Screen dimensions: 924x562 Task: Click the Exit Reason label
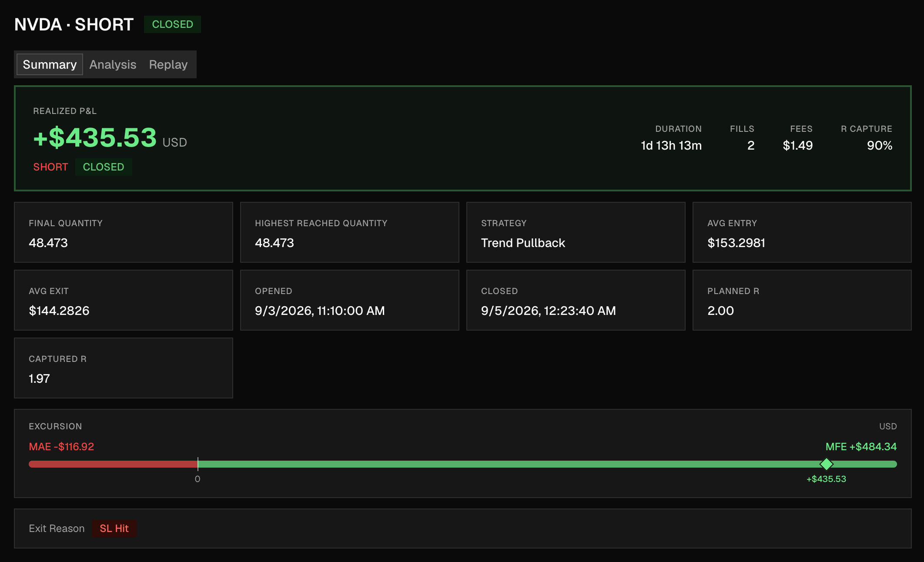coord(57,529)
